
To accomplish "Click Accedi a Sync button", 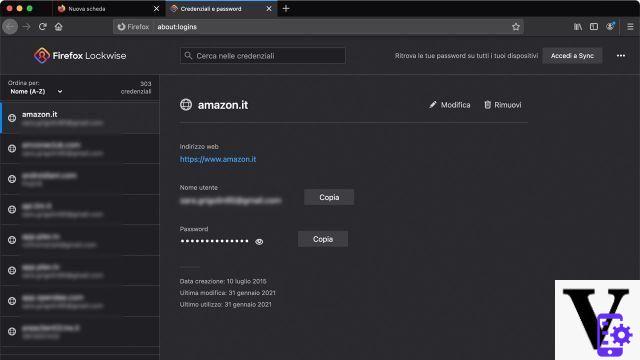I will [572, 56].
